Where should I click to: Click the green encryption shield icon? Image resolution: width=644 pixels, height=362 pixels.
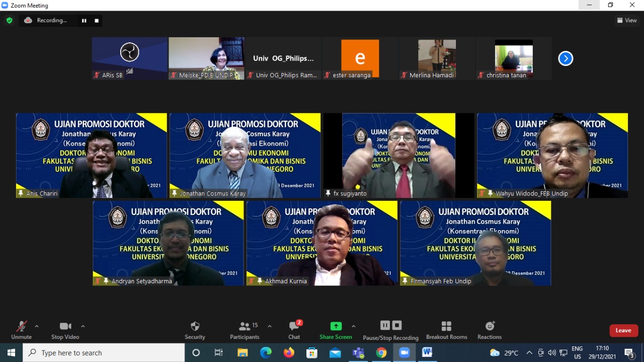[9, 21]
